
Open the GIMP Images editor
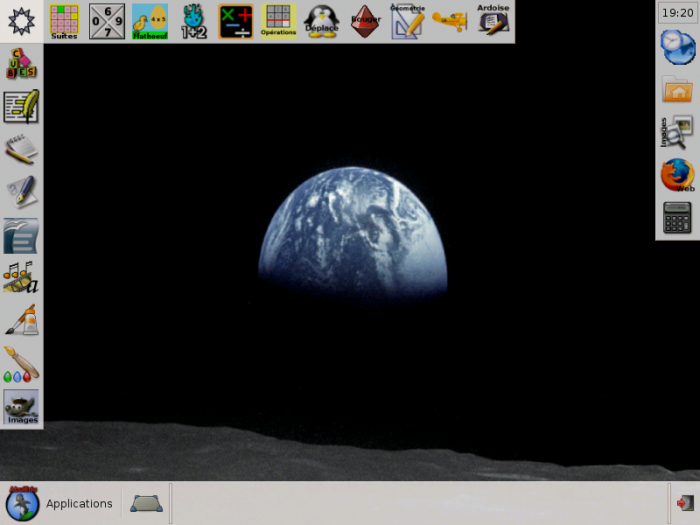point(21,407)
